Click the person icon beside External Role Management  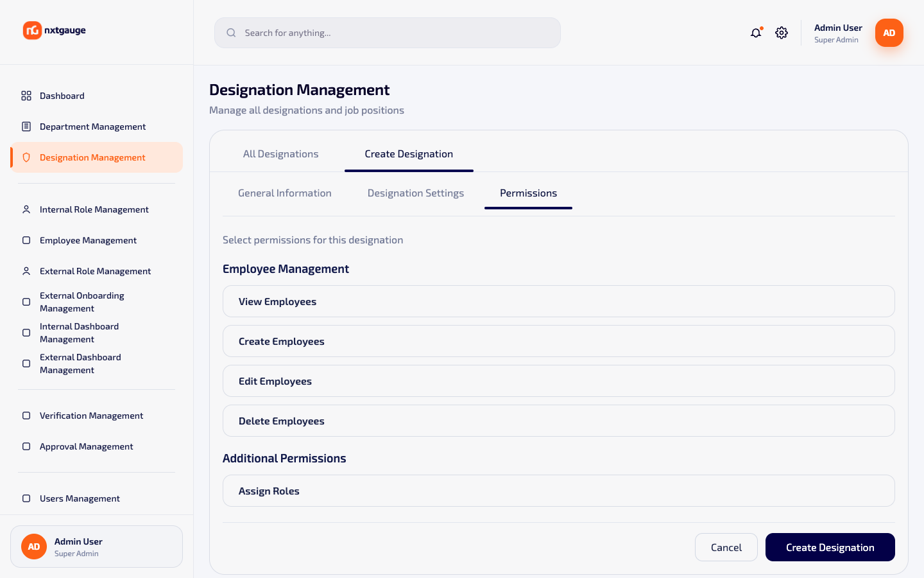[x=26, y=271]
